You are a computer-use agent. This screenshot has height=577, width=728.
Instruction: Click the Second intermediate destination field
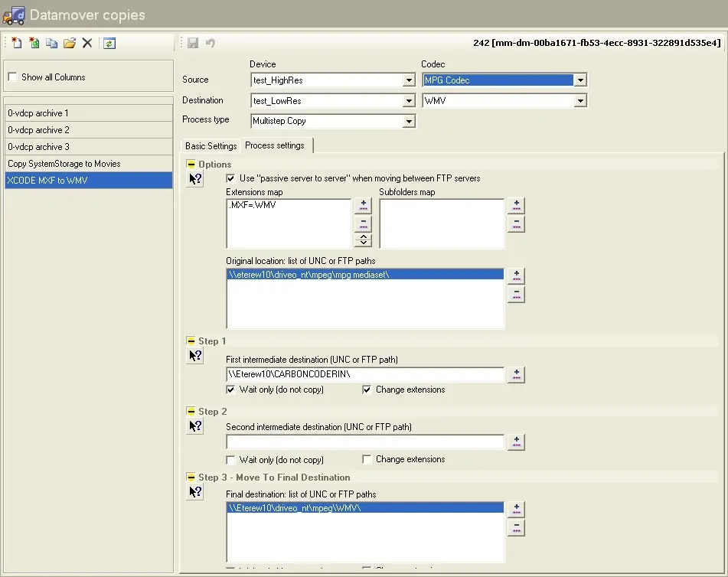[x=365, y=442]
